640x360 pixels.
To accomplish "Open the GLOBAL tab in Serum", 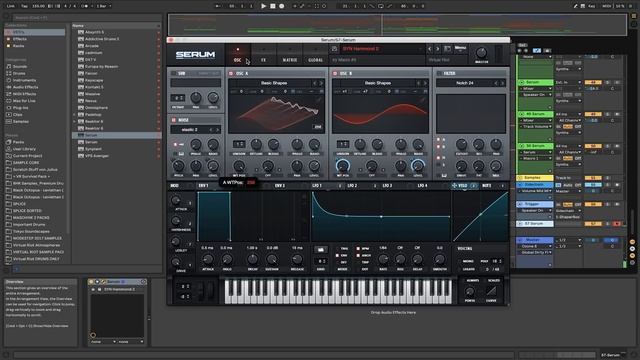I will tap(316, 55).
